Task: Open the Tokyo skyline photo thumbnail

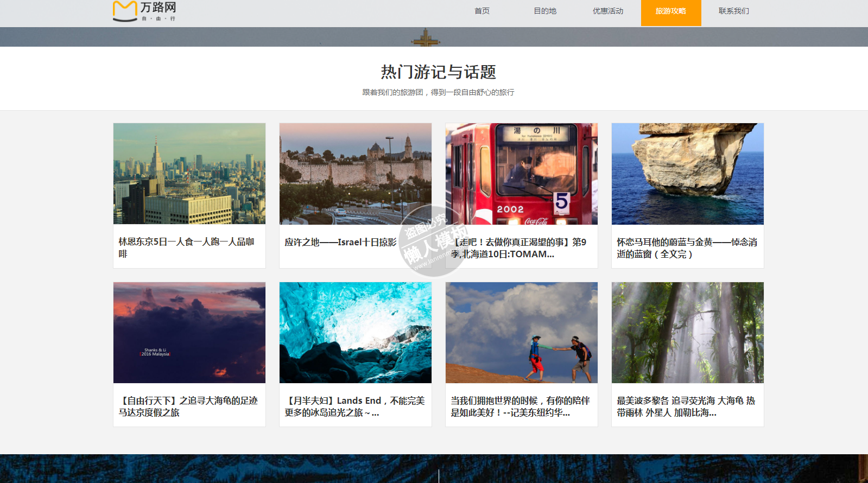Action: pyautogui.click(x=189, y=174)
